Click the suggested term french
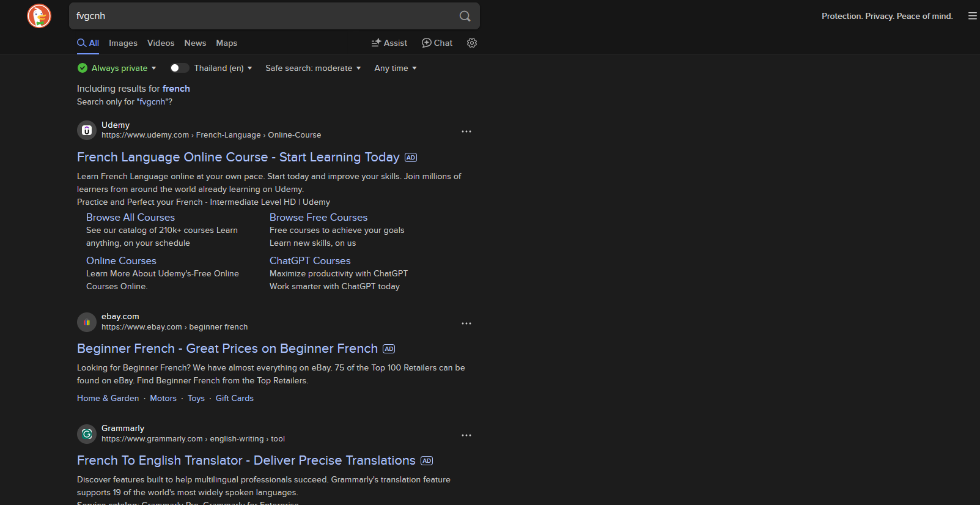Screen dimensions: 980x505 [176, 89]
